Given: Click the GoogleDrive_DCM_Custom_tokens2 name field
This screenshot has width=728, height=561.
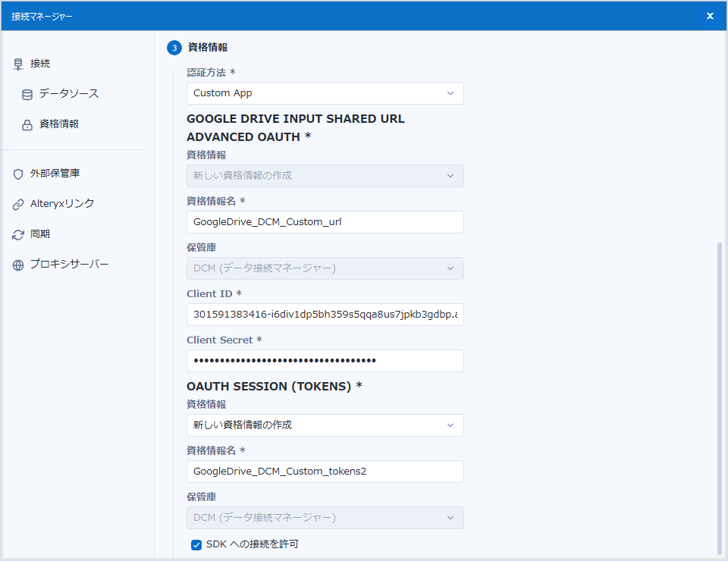Looking at the screenshot, I should (325, 472).
